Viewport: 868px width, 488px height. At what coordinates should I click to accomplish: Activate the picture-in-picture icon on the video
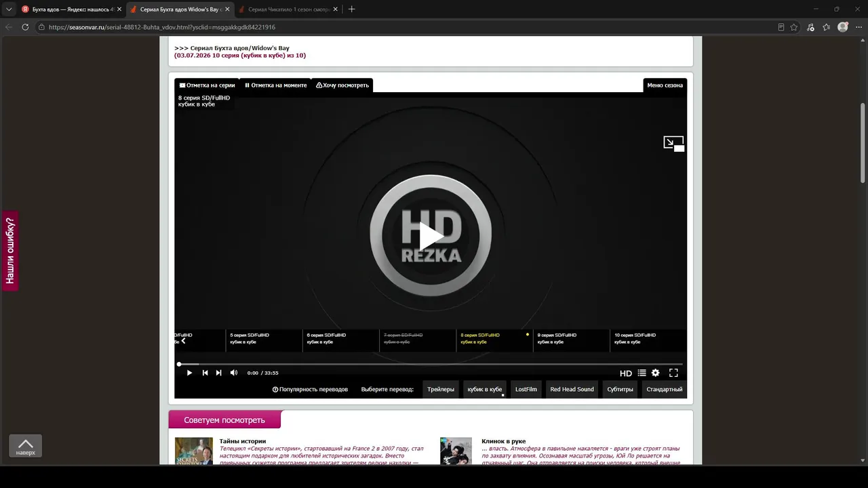[673, 143]
